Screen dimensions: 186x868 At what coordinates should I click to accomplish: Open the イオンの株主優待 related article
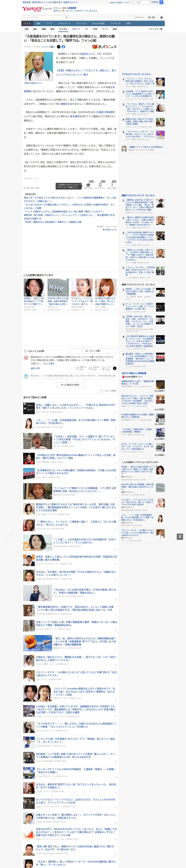(76, 471)
